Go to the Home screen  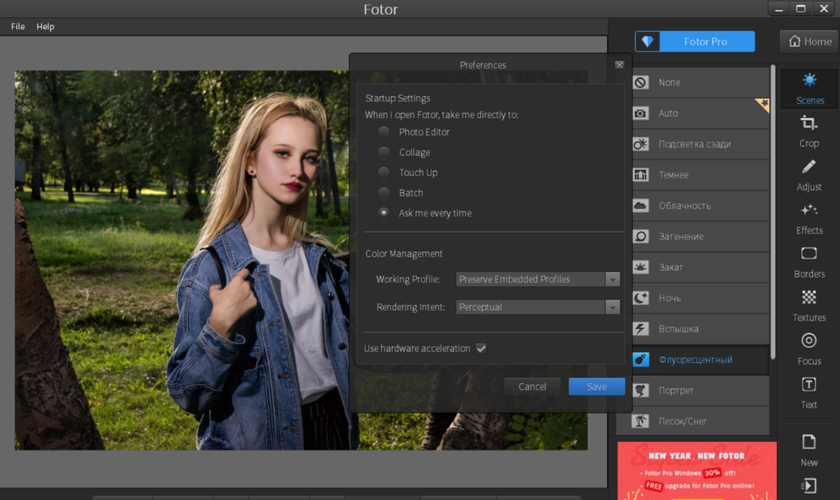[809, 41]
